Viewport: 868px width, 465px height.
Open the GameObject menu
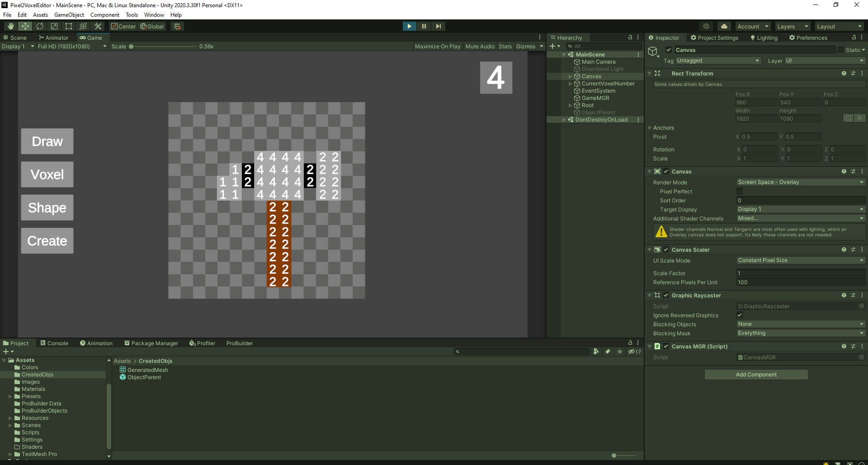coord(69,15)
